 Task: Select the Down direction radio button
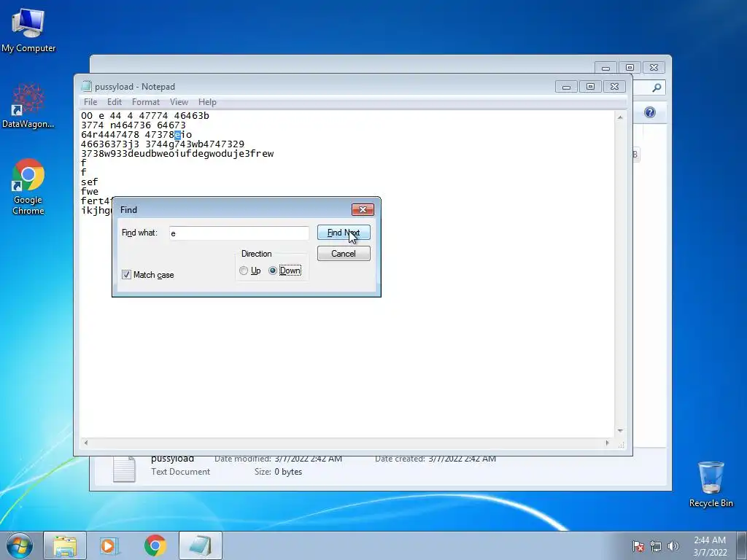[x=273, y=271]
